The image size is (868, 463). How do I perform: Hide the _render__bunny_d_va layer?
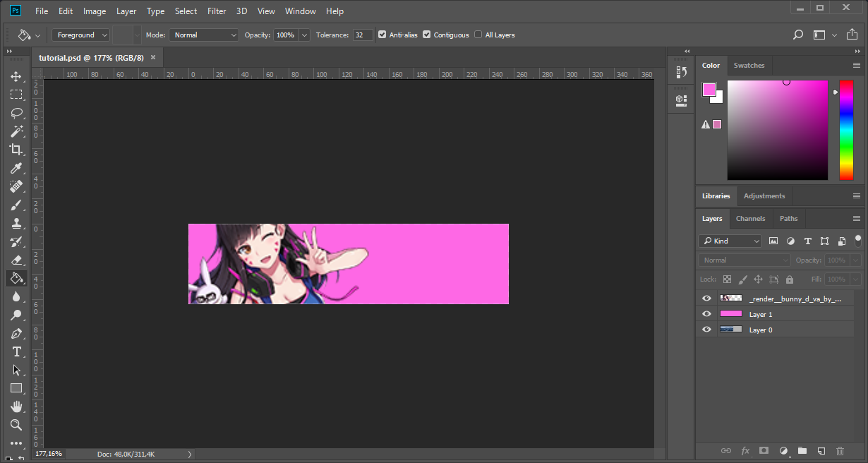(x=706, y=299)
